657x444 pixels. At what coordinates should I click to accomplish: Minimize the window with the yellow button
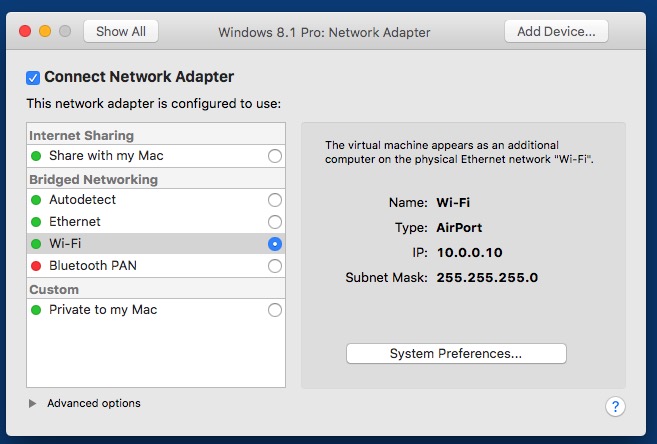coord(45,31)
